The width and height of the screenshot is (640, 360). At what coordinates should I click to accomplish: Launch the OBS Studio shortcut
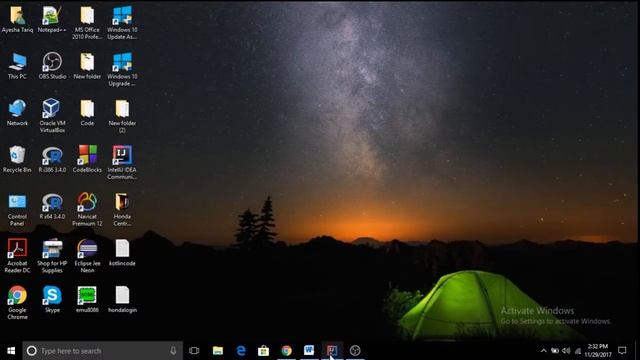pyautogui.click(x=52, y=66)
